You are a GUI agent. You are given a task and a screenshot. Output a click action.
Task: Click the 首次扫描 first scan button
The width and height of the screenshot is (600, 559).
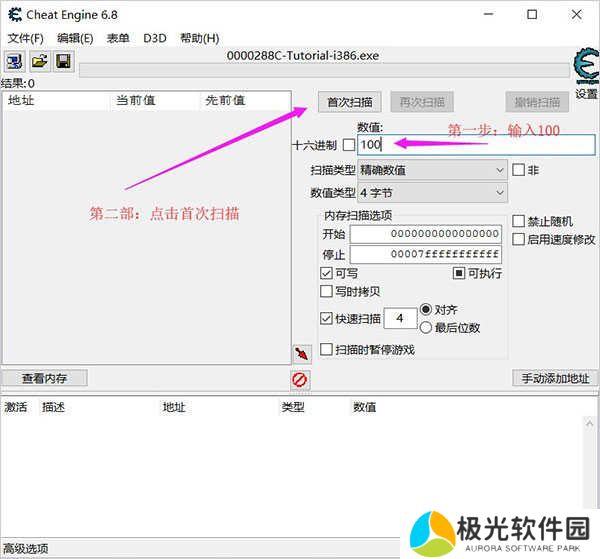tap(350, 102)
